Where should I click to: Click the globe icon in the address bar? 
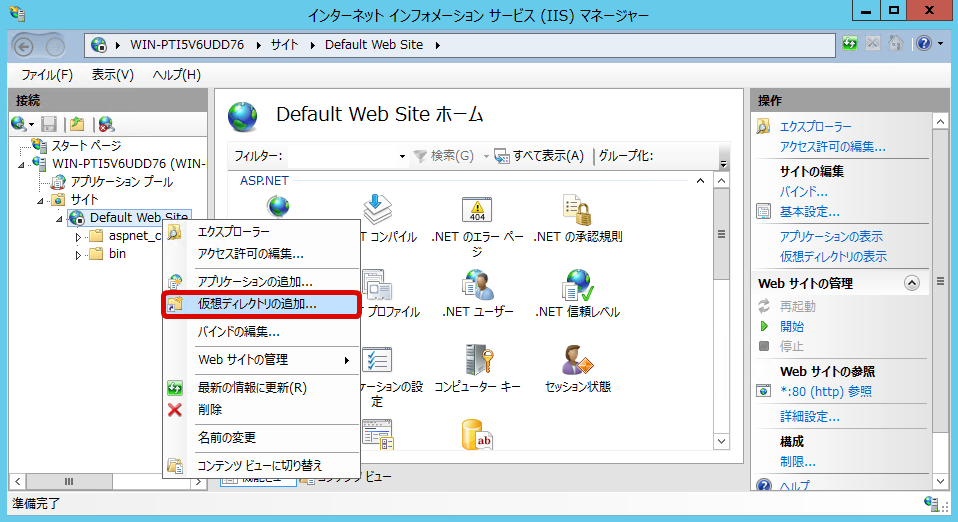coord(98,45)
